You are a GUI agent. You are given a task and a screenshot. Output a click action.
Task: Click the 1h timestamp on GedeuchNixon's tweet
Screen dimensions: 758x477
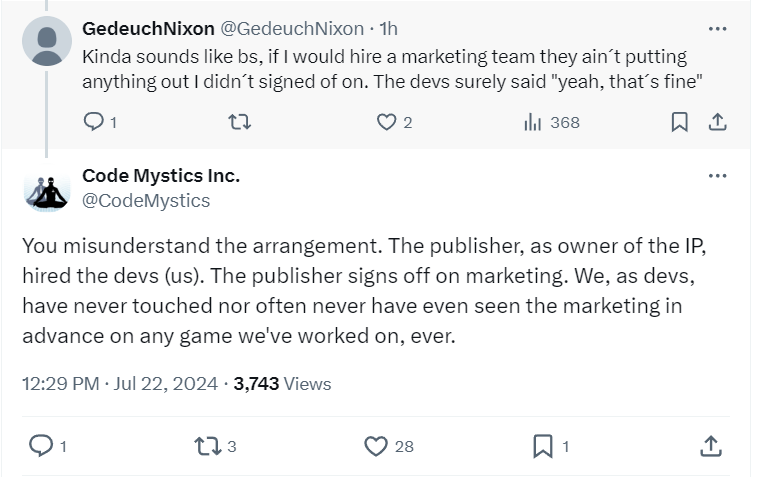click(x=386, y=28)
